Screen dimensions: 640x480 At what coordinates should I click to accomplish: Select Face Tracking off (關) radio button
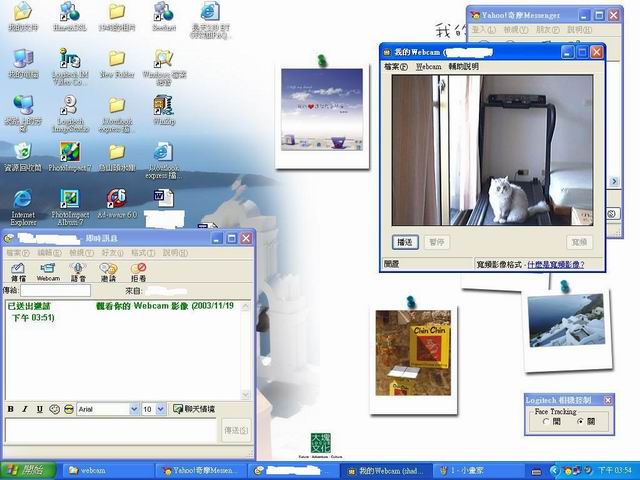[x=580, y=422]
